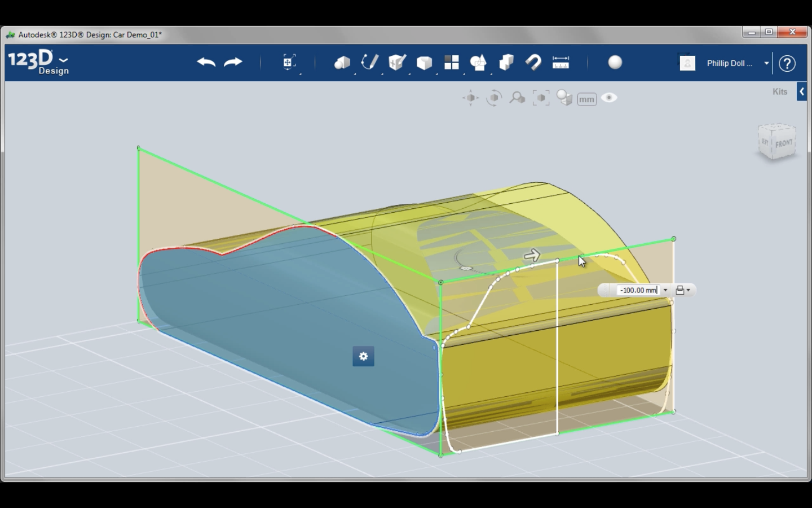Image resolution: width=812 pixels, height=508 pixels.
Task: Collapse the Kits panel with the chevron
Action: [802, 91]
